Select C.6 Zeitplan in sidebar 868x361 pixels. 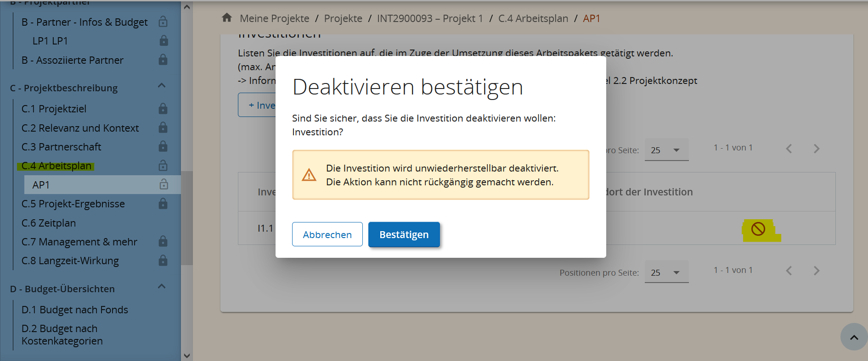(x=49, y=223)
